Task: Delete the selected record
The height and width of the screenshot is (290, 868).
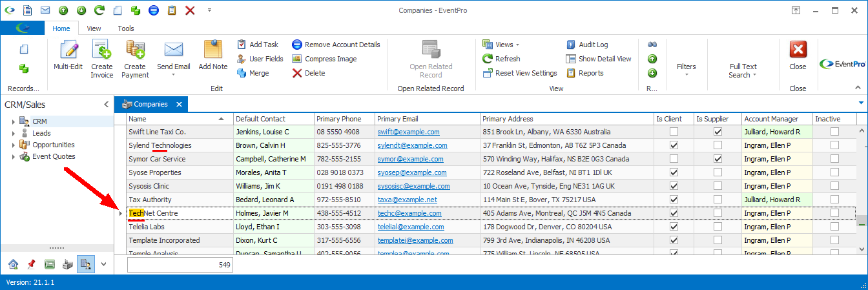Action: [x=309, y=73]
